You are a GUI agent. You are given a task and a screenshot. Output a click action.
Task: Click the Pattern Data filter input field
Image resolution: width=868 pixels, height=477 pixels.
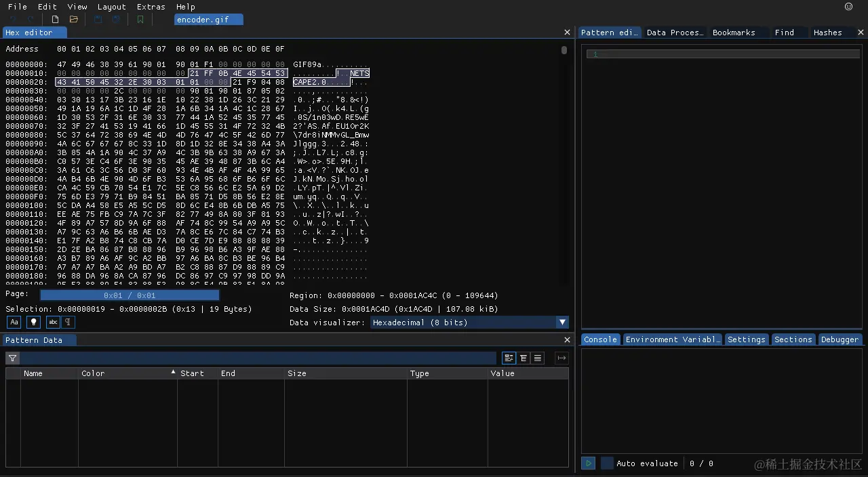258,358
